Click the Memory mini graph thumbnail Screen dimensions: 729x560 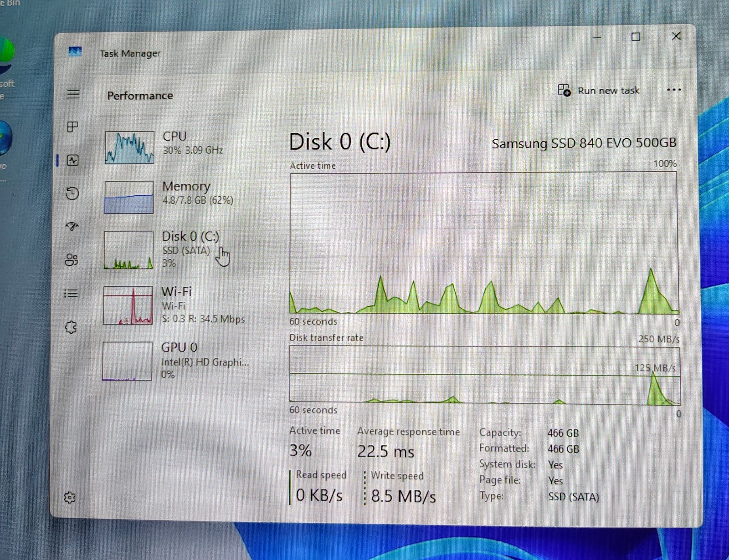[129, 197]
